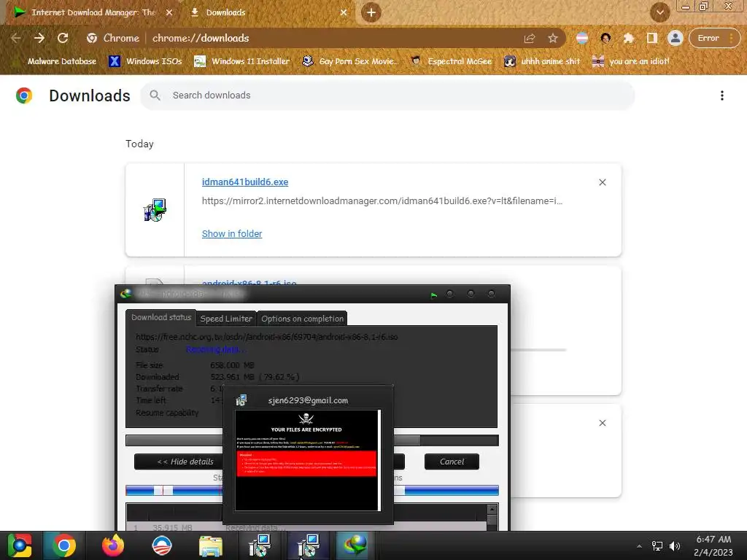The height and width of the screenshot is (560, 747).
Task: Switch to the Download status tab
Action: [x=161, y=317]
